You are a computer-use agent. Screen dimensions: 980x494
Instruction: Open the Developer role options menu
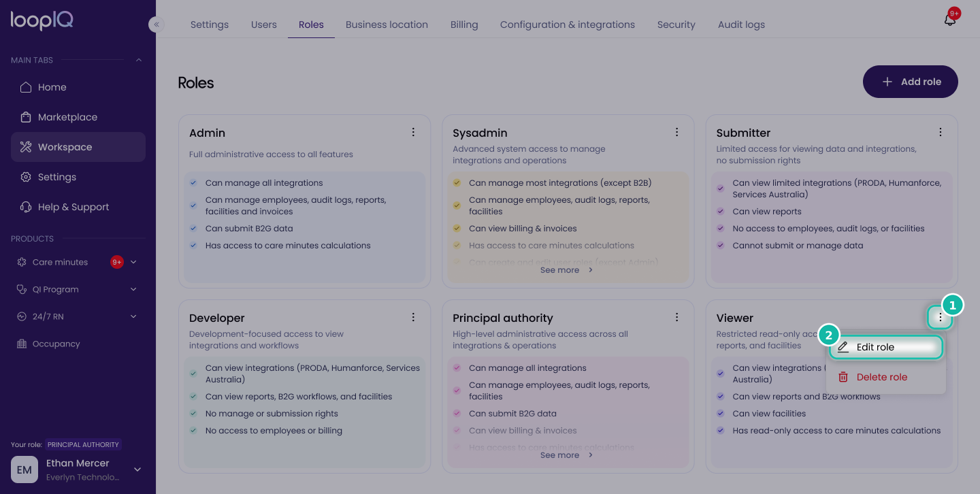pyautogui.click(x=413, y=317)
